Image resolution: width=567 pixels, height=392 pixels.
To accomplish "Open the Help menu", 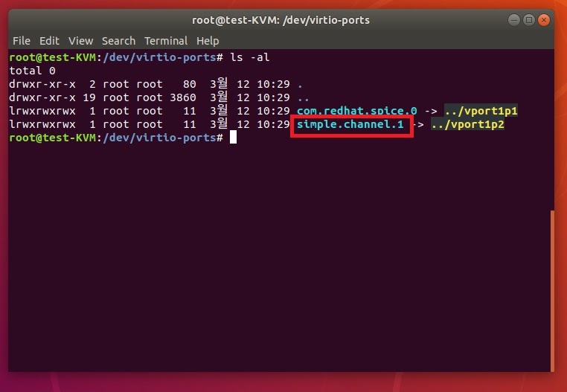I will 208,41.
